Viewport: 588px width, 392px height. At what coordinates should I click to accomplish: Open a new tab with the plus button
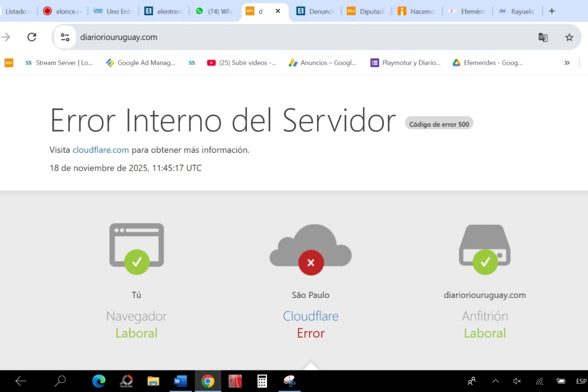pos(551,11)
